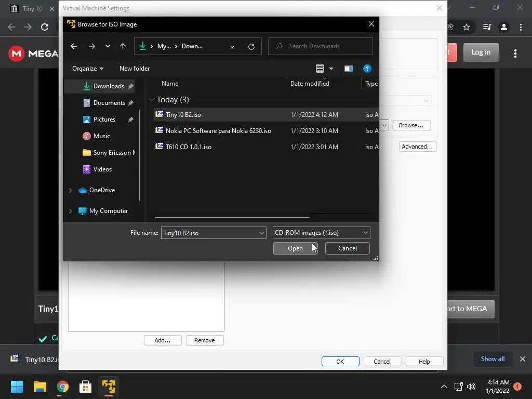Collapse the Today (3) group

click(152, 100)
